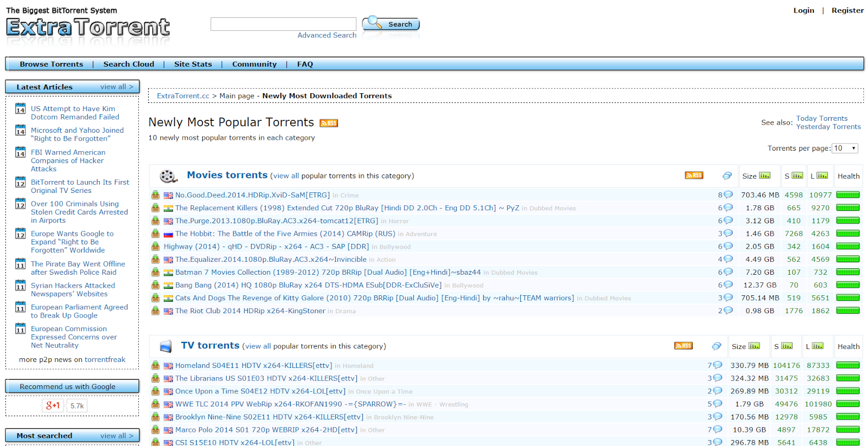868x446 pixels.
Task: Go to Site Stats in the navigation bar
Action: click(193, 64)
